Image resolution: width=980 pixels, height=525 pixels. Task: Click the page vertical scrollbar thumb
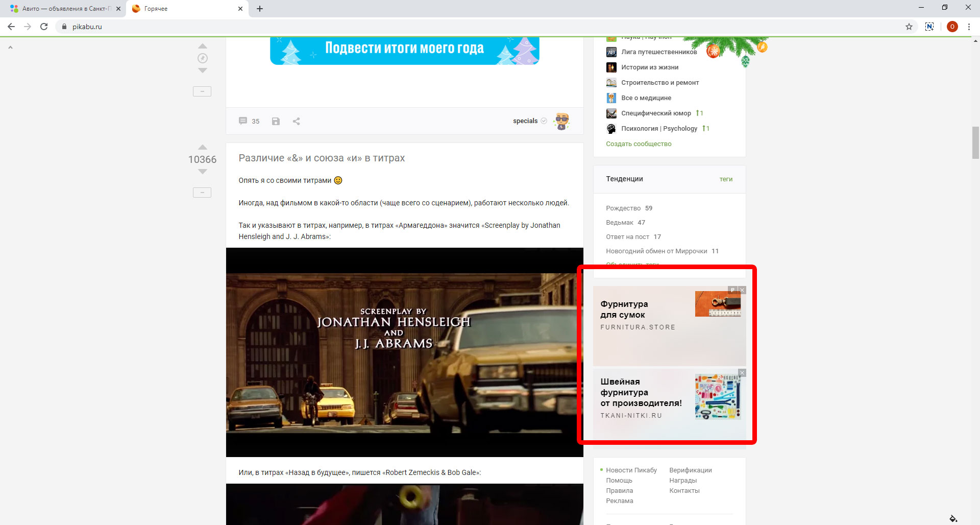[975, 143]
